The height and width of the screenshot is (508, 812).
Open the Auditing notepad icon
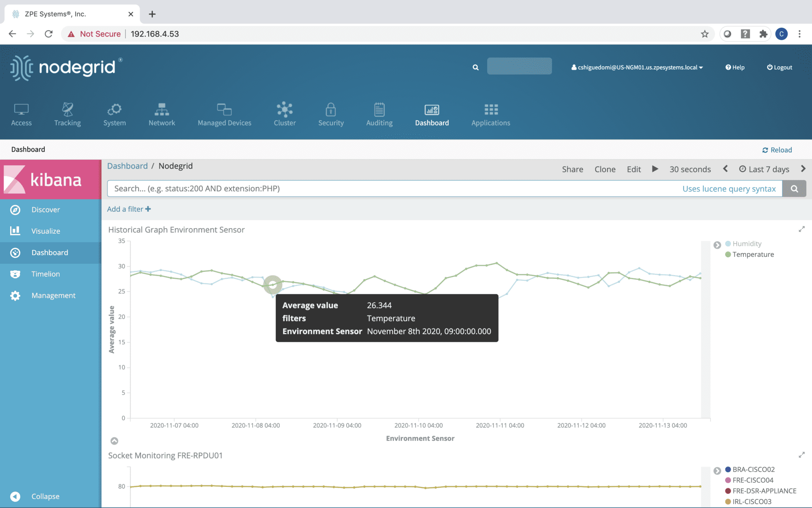379,109
